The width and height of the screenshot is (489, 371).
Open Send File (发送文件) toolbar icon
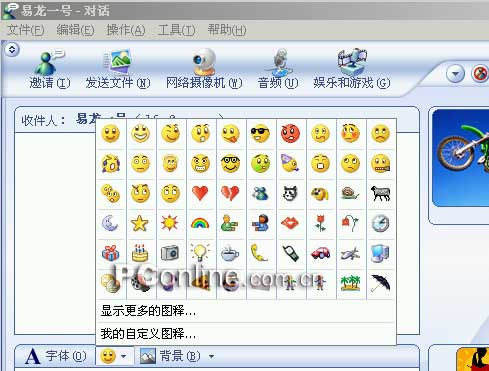tap(117, 62)
